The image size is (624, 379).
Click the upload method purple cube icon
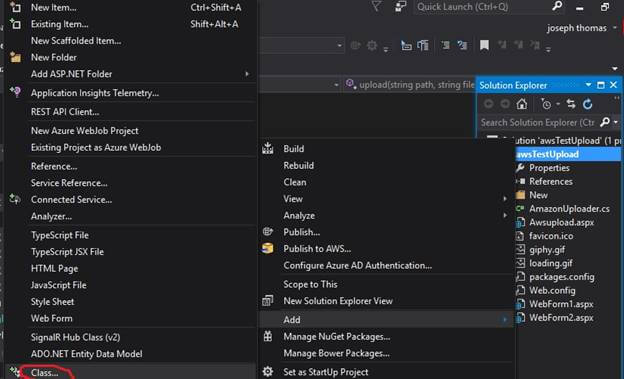(x=351, y=84)
